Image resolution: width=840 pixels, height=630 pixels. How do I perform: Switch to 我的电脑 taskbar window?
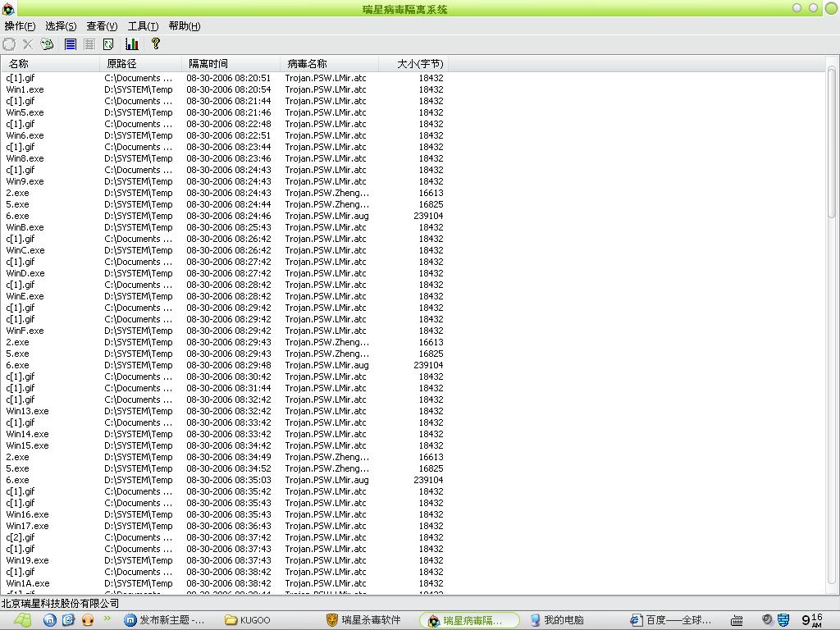(x=557, y=620)
